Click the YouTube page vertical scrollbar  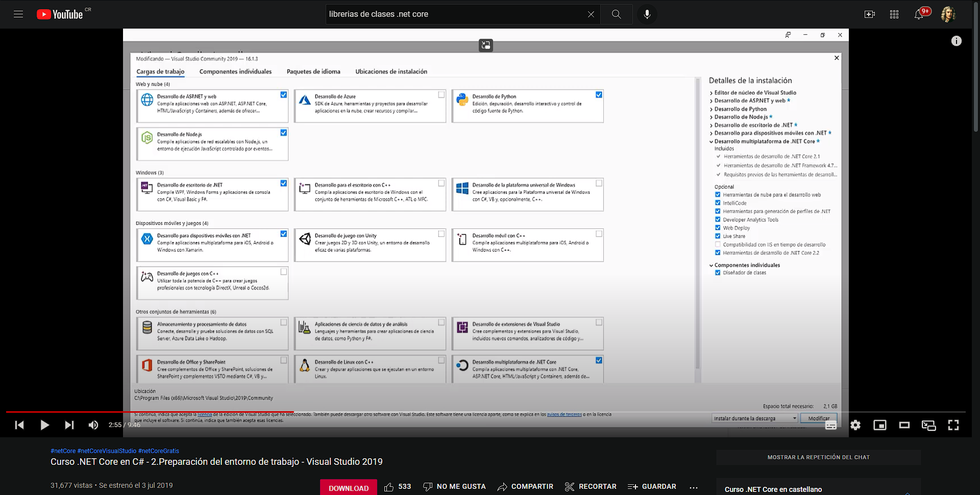point(976,66)
